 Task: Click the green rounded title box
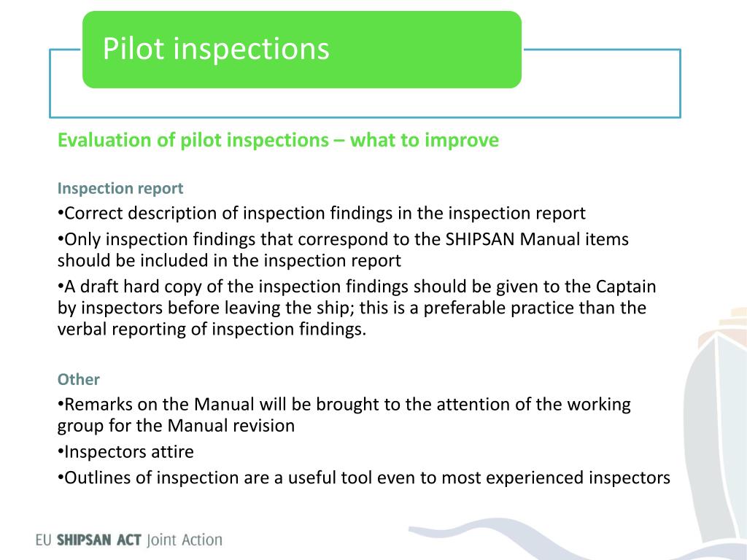(x=302, y=50)
